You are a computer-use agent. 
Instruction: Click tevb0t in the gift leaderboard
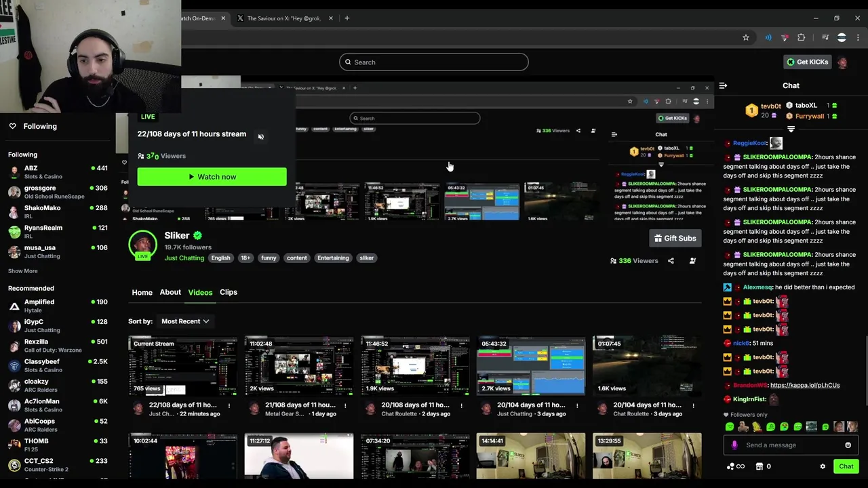[771, 106]
